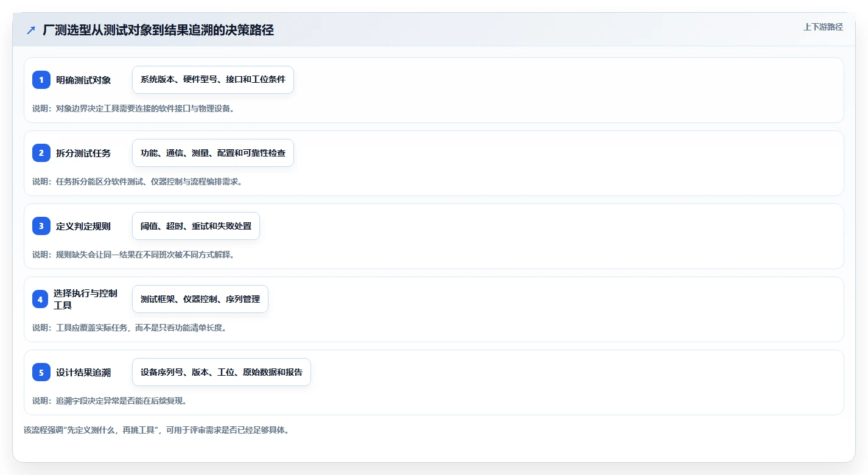This screenshot has height=475, width=868.
Task: Click the 明确测试对象 step title
Action: [83, 80]
